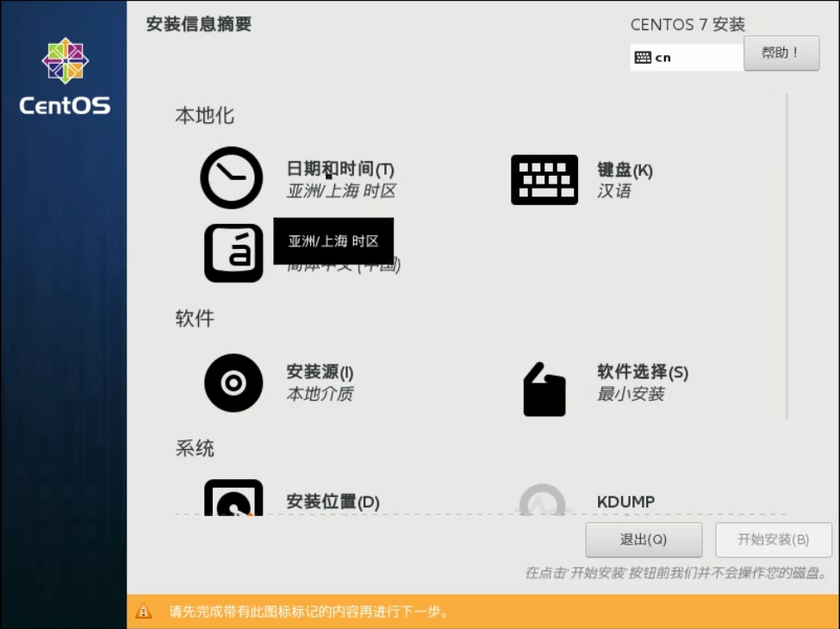Screen dimensions: 840x629
Task: Click the small keyboard icon beside cn
Action: (643, 58)
